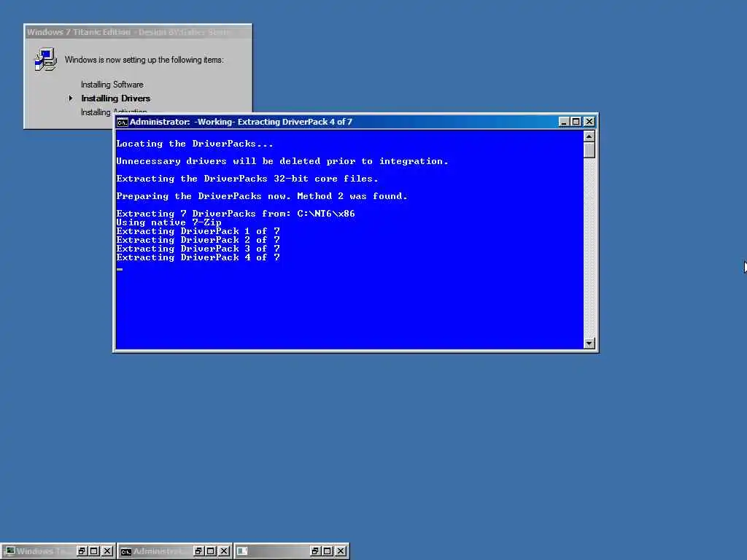Click the command prompt icon in Administrator title bar
Viewport: 747px width, 560px height.
[x=122, y=122]
